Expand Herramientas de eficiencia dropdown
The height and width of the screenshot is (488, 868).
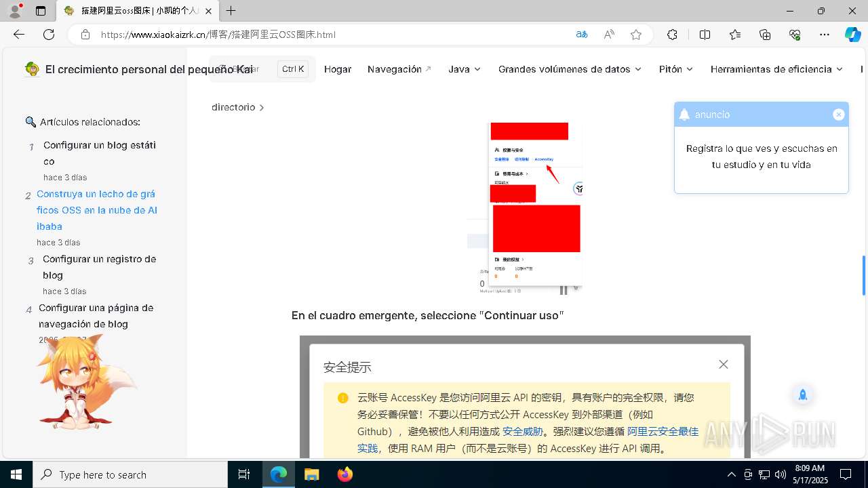pyautogui.click(x=776, y=69)
